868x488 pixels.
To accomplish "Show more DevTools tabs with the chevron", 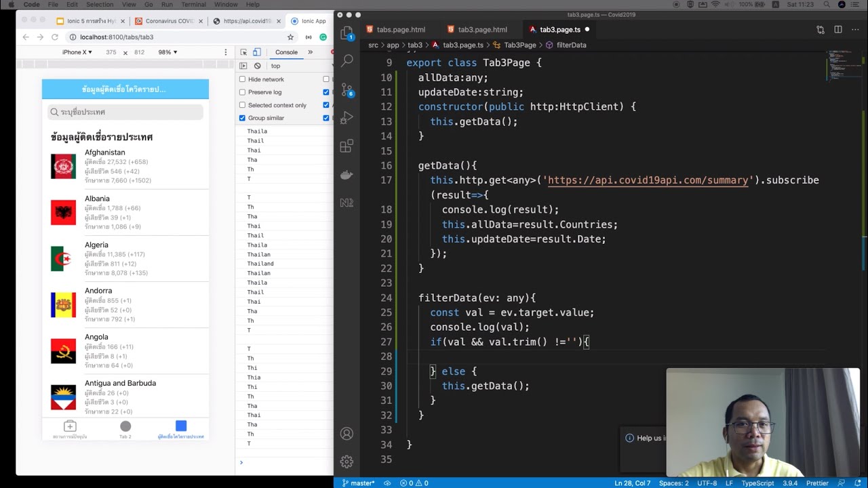I will click(311, 52).
